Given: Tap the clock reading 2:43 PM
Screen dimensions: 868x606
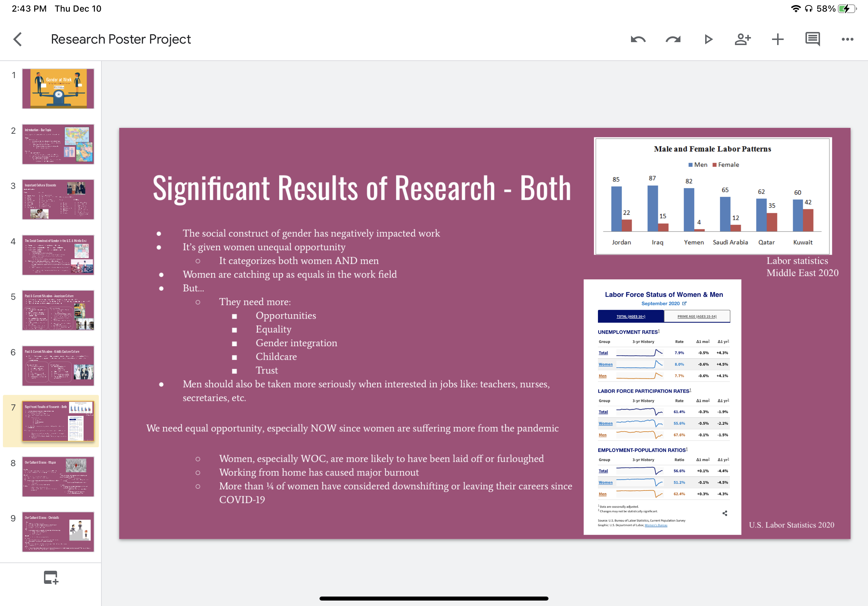Looking at the screenshot, I should click(x=29, y=9).
